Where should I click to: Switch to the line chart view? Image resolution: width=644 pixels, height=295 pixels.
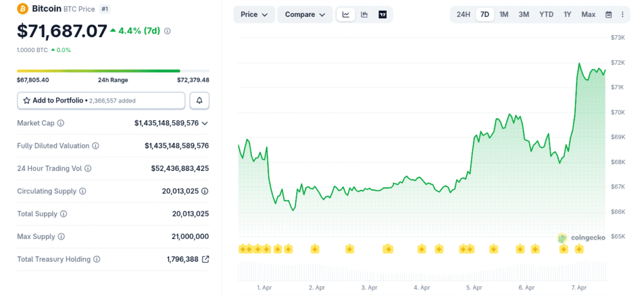pos(346,14)
